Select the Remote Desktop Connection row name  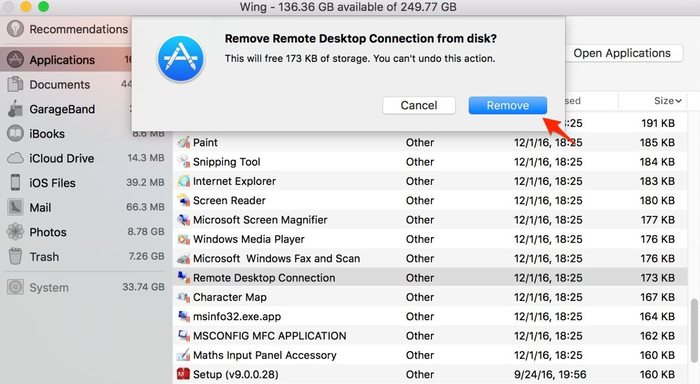(x=264, y=278)
